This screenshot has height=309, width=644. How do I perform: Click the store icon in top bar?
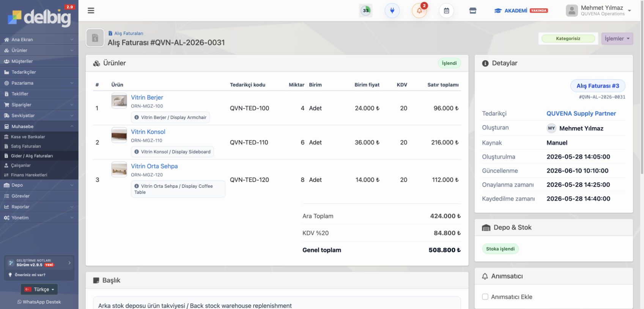pyautogui.click(x=473, y=11)
